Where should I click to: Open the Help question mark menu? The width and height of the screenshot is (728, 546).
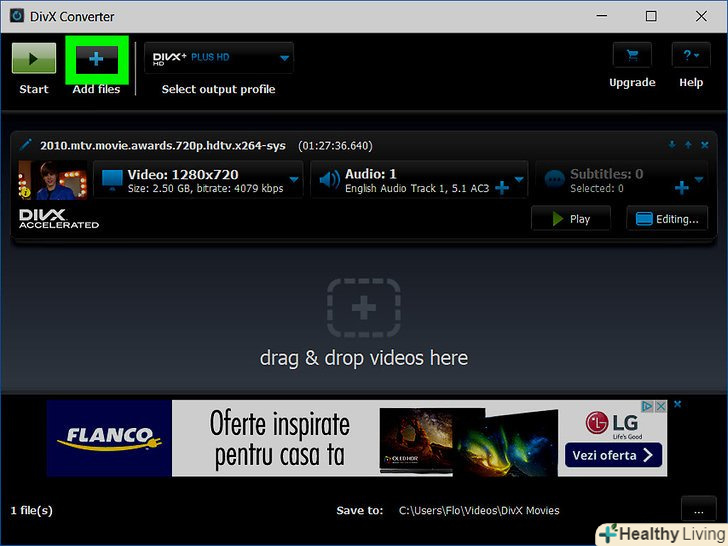point(691,56)
